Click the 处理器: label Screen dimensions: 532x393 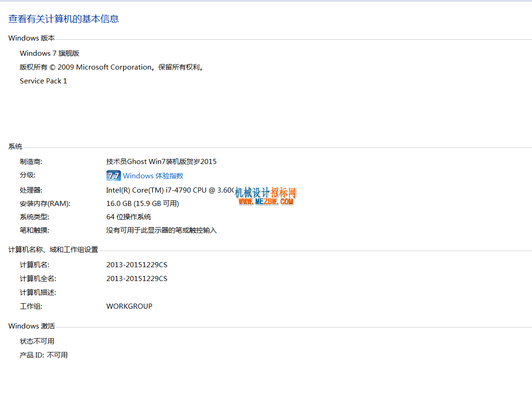point(31,190)
